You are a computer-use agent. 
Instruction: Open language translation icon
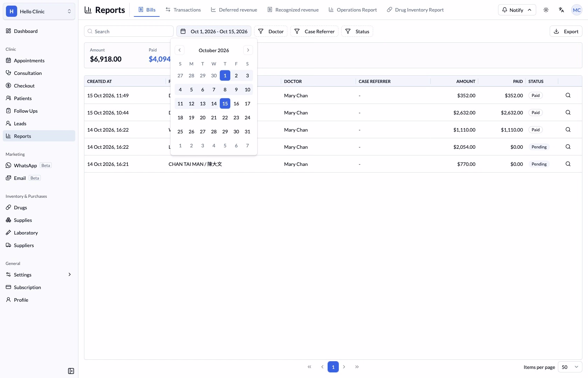pyautogui.click(x=561, y=10)
